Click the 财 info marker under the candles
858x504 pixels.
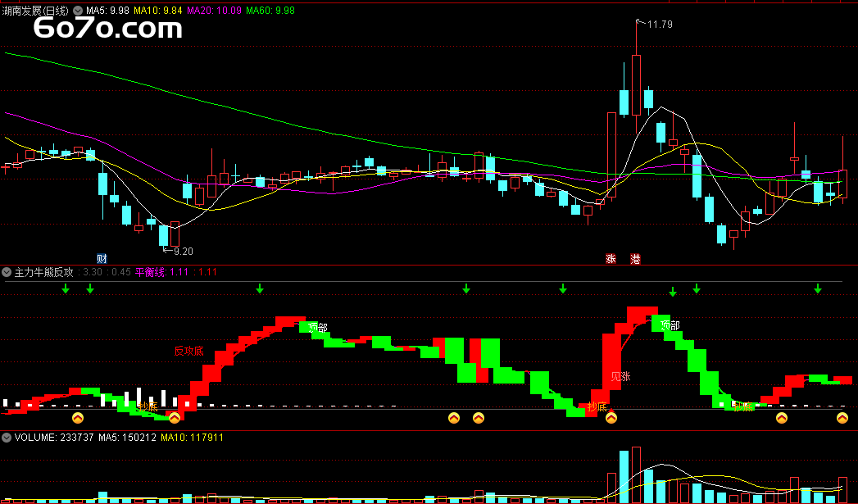[x=102, y=259]
